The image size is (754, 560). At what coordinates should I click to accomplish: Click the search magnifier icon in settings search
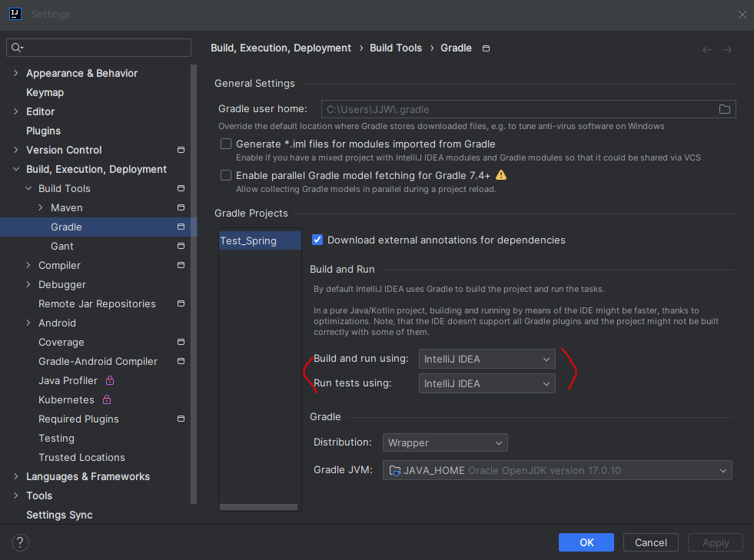tap(16, 47)
